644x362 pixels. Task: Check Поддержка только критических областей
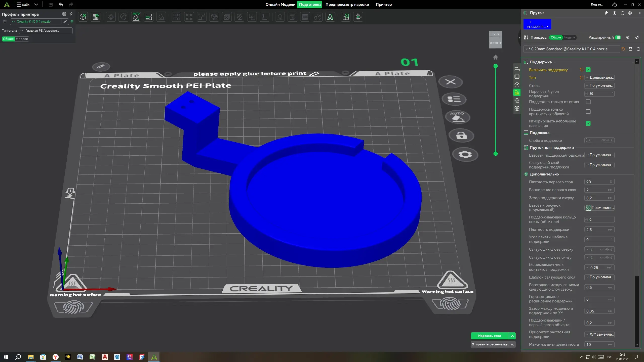[588, 112]
